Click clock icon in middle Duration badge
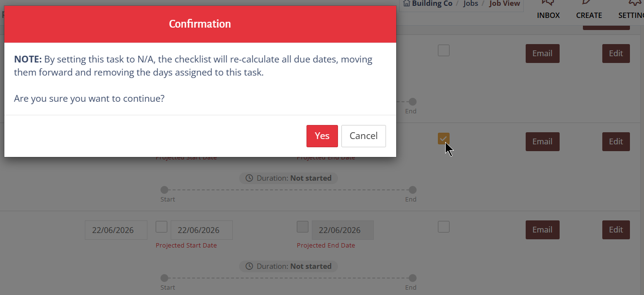 coord(249,178)
